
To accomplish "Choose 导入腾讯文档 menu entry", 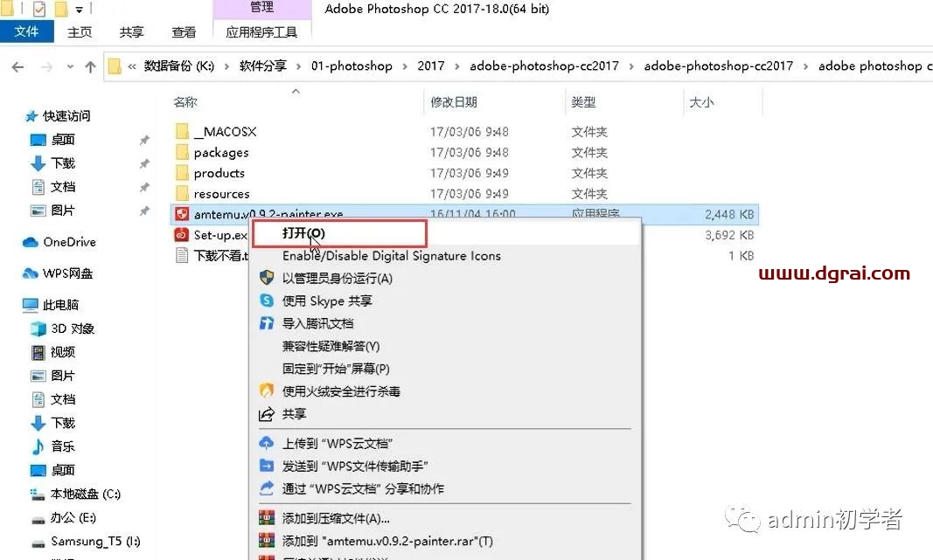I will click(317, 323).
